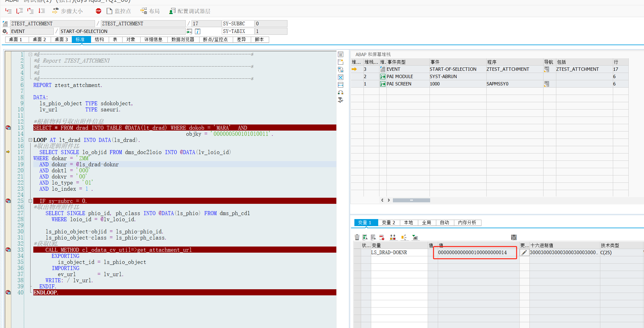
Task: Click the return (F7) step-out icon
Action: click(x=31, y=11)
